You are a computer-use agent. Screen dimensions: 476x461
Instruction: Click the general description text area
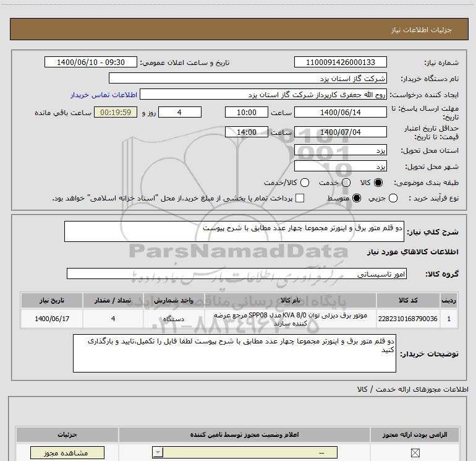tap(234, 231)
